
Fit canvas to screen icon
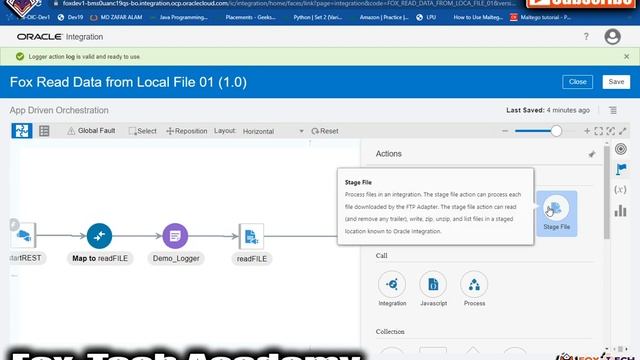click(x=599, y=131)
